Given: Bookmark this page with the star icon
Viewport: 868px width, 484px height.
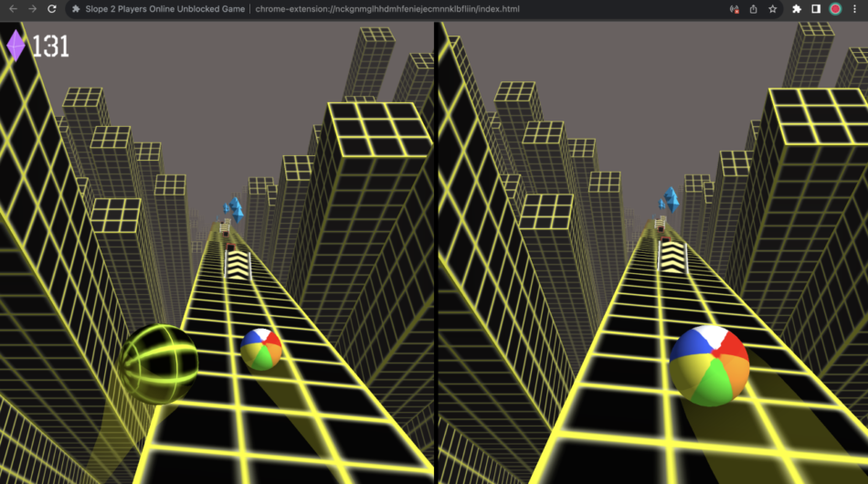Looking at the screenshot, I should point(773,9).
